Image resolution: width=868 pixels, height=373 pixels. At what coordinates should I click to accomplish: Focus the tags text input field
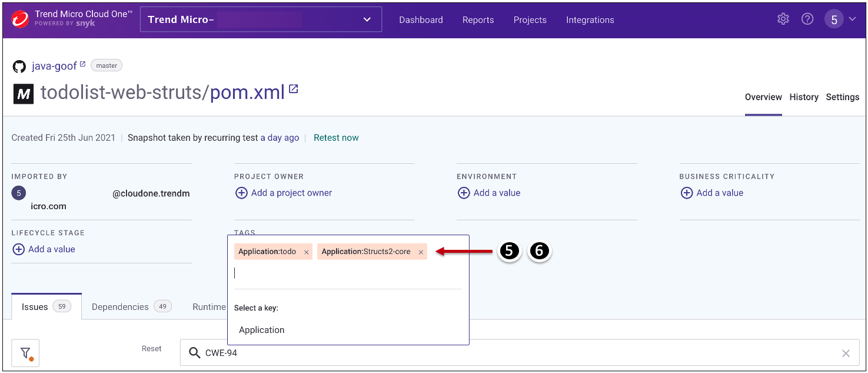[x=347, y=273]
